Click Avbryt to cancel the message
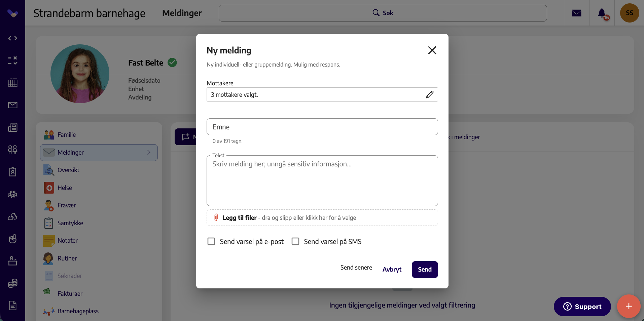644x321 pixels. pyautogui.click(x=392, y=270)
